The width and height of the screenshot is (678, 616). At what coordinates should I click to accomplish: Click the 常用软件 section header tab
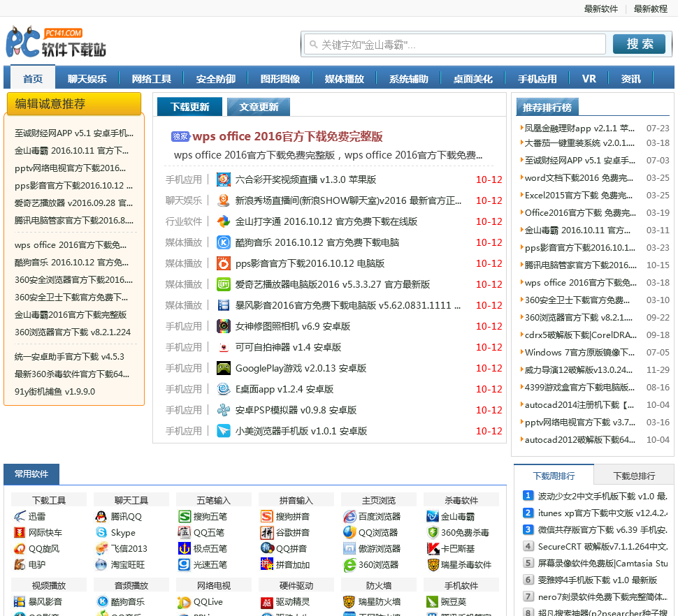[31, 474]
